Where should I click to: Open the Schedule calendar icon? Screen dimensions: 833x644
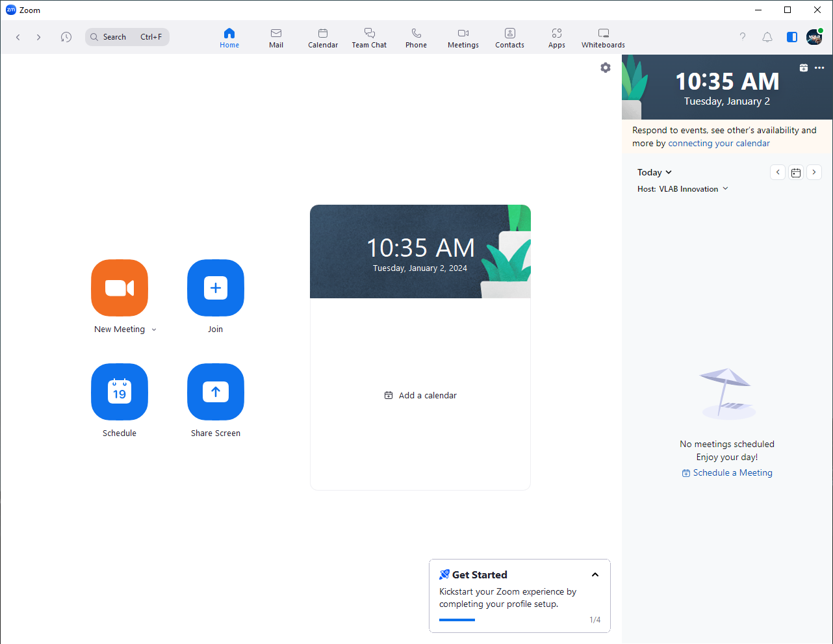(x=120, y=392)
